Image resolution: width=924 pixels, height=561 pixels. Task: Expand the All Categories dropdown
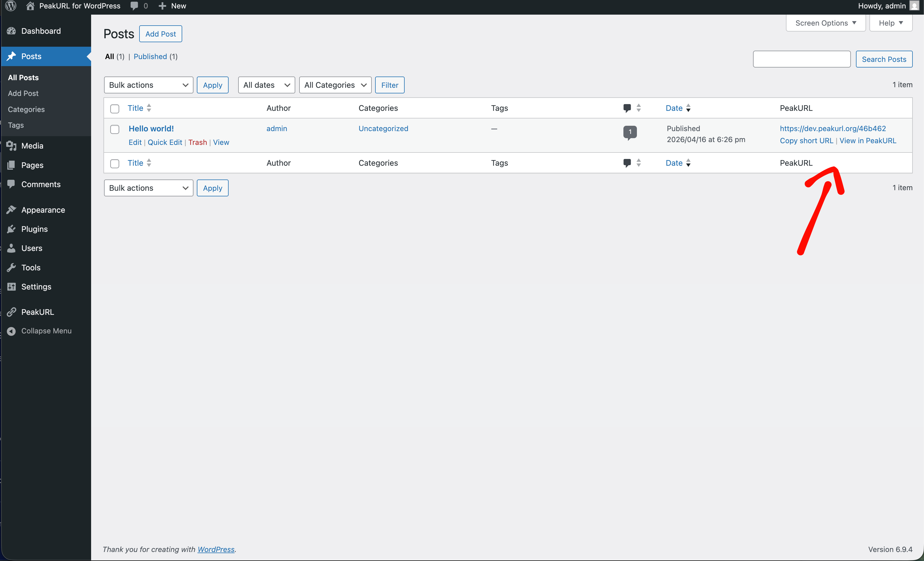tap(335, 85)
